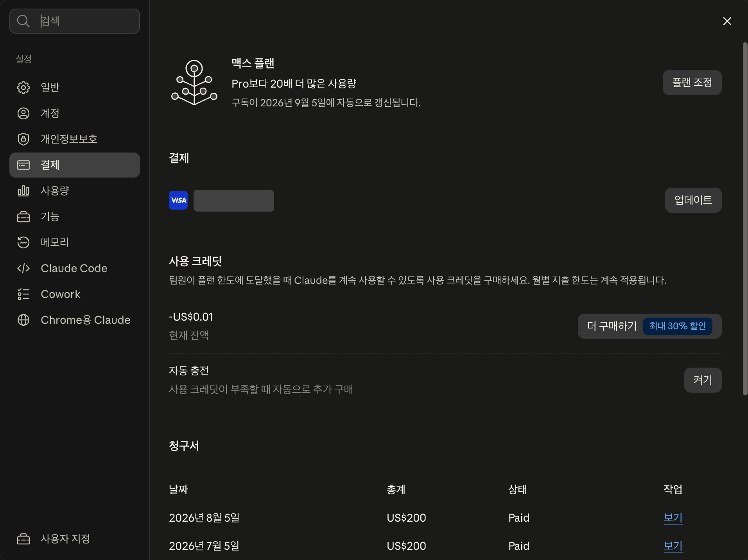Click the Max plan tree illustration
The height and width of the screenshot is (560, 748).
pos(194,83)
